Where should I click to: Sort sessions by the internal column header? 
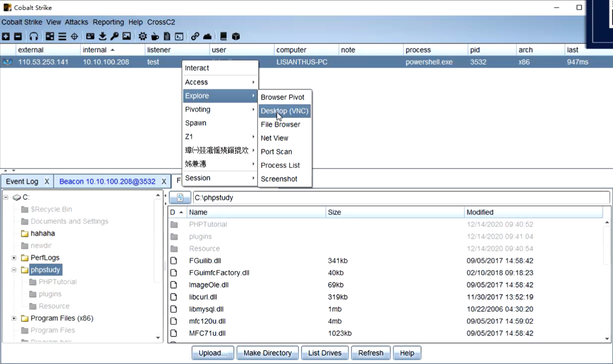113,50
